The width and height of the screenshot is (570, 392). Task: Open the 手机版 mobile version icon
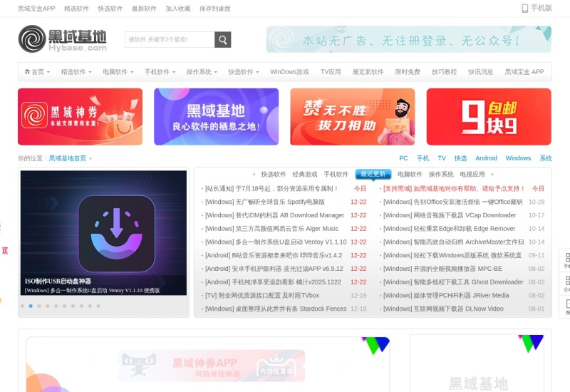tap(525, 9)
